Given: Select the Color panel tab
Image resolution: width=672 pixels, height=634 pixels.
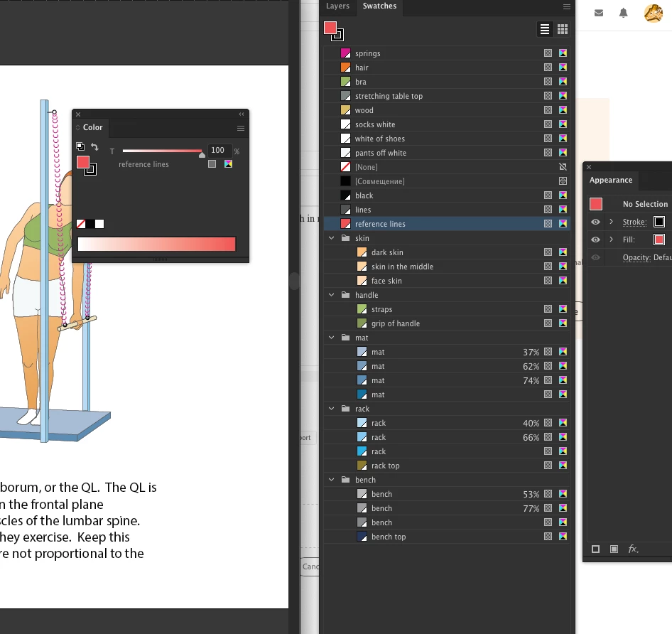Looking at the screenshot, I should tap(92, 127).
